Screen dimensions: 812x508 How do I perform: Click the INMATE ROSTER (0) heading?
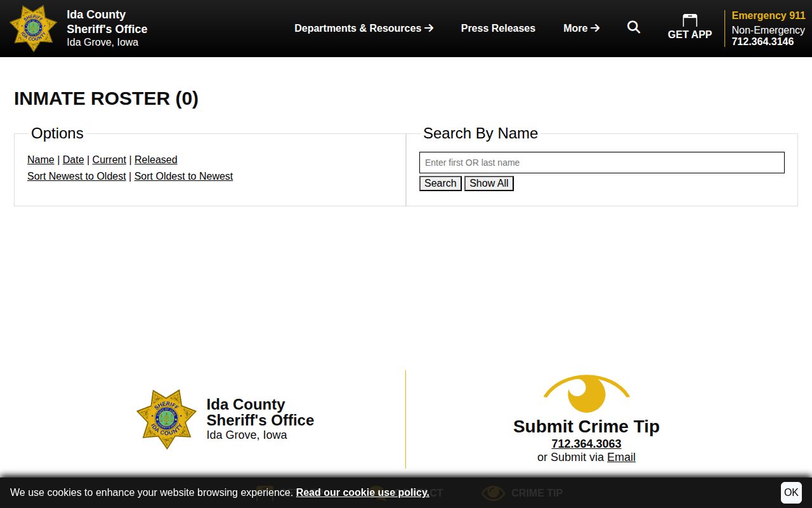coord(106,98)
